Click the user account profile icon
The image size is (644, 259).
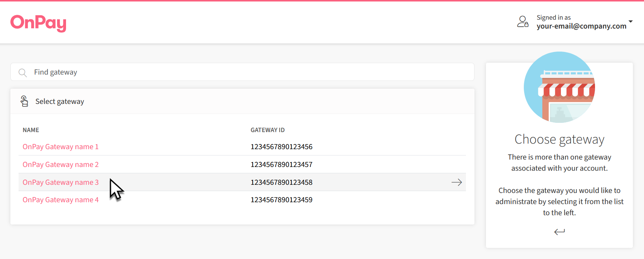(523, 22)
